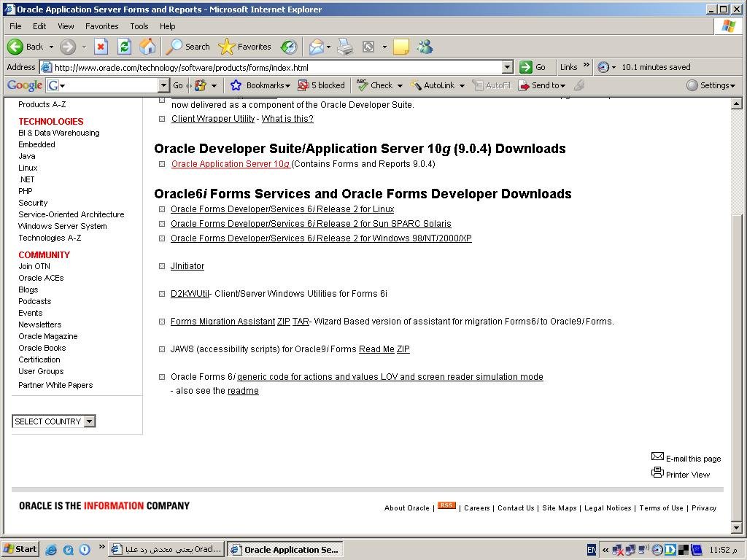This screenshot has height=560, width=747.
Task: Click Oracle Magazine in Community sidebar
Action: click(x=47, y=336)
